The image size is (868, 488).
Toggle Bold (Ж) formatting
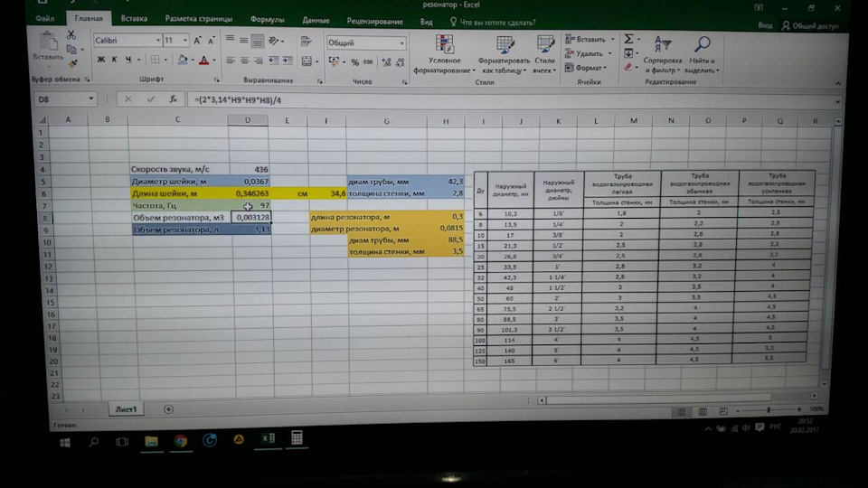[x=100, y=60]
